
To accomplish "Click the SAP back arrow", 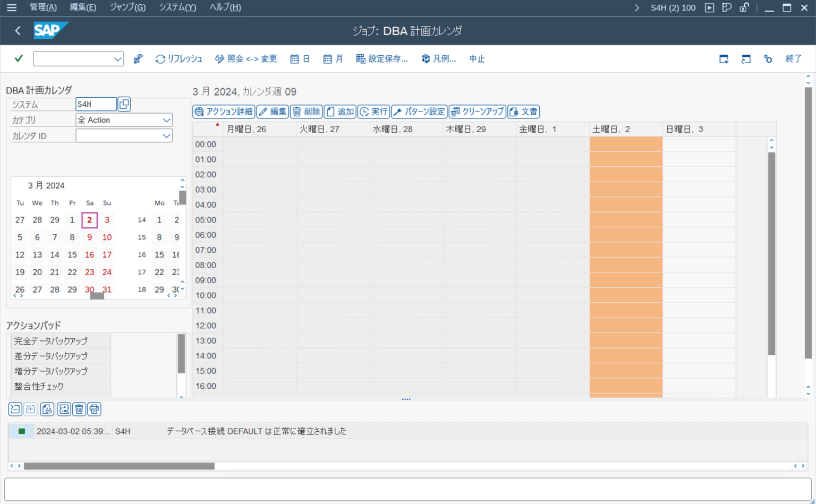I will coord(18,31).
